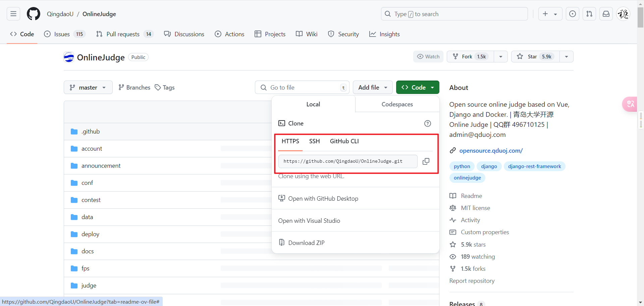The width and height of the screenshot is (644, 306).
Task: View all Branches
Action: pyautogui.click(x=134, y=87)
